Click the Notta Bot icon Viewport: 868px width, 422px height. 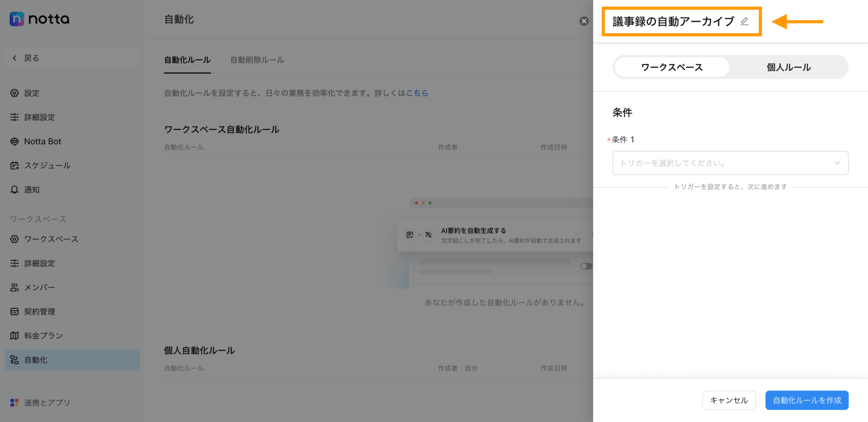pos(15,141)
